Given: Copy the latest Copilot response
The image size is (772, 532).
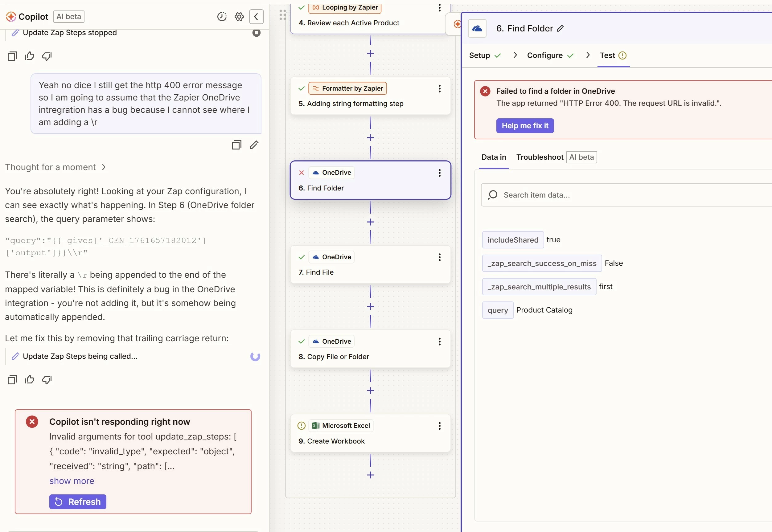Looking at the screenshot, I should (12, 379).
